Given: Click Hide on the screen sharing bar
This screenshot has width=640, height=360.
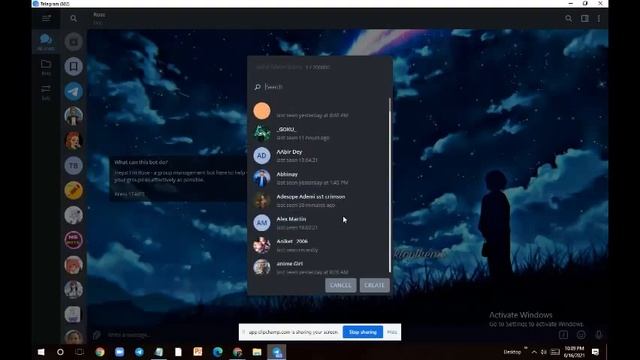Looking at the screenshot, I should (x=392, y=332).
